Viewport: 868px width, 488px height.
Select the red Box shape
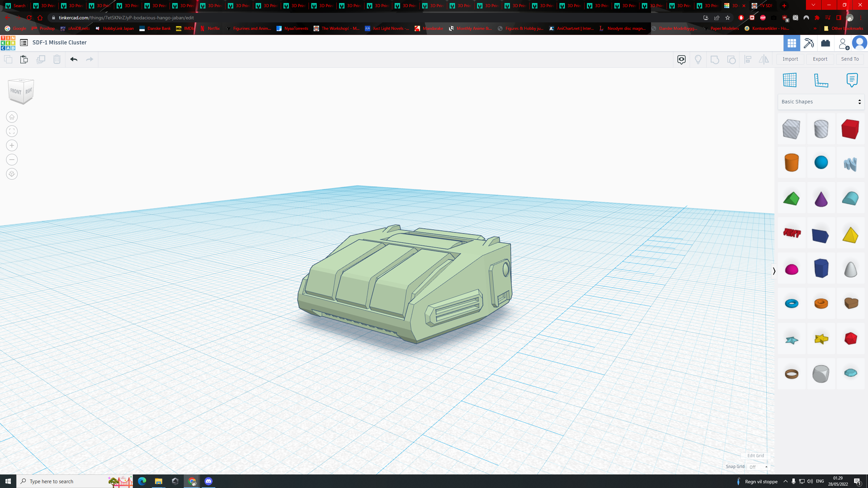coord(850,129)
